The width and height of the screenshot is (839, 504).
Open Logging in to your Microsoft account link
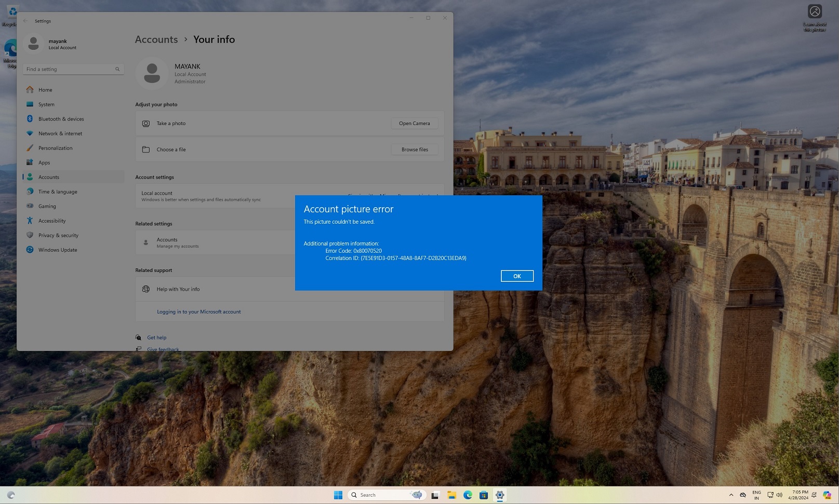(x=198, y=312)
